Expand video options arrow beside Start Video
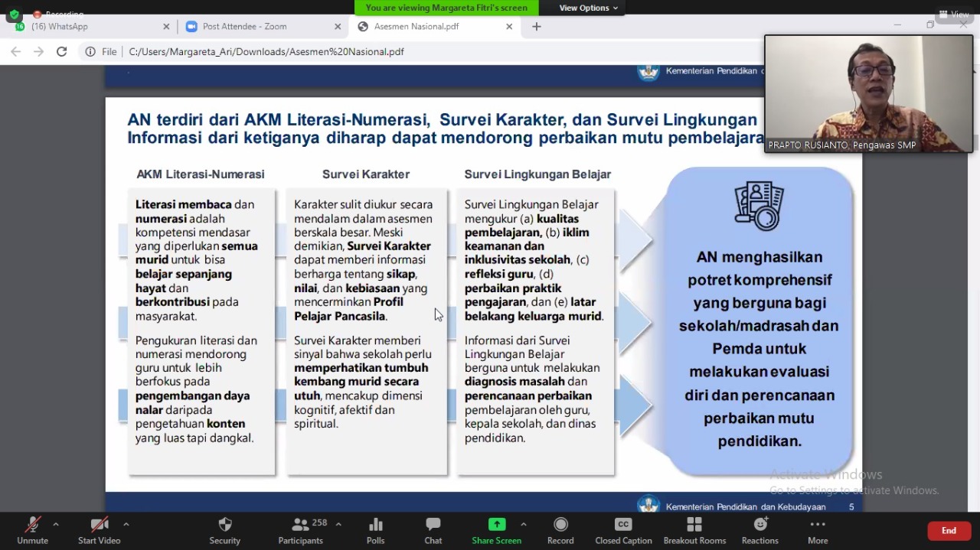This screenshot has width=980, height=550. coord(126,524)
